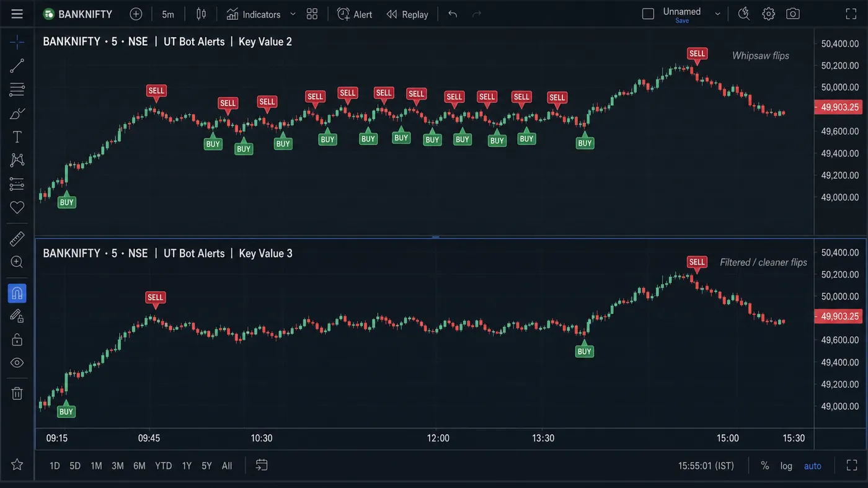
Task: Set date range to 5Y
Action: pyautogui.click(x=206, y=466)
